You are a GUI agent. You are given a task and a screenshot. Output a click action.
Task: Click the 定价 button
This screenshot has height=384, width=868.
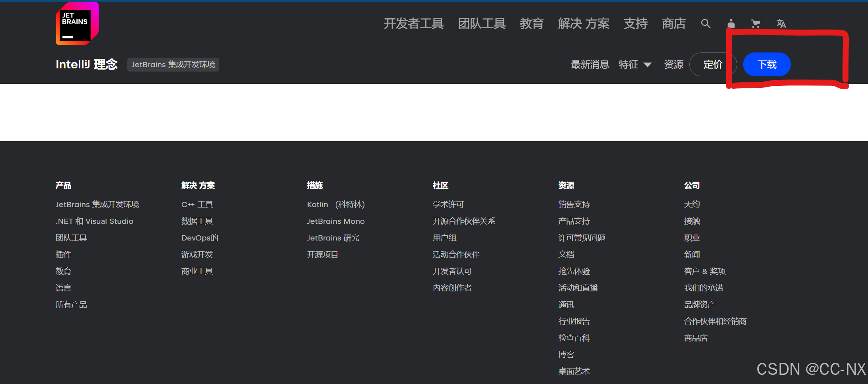(713, 64)
